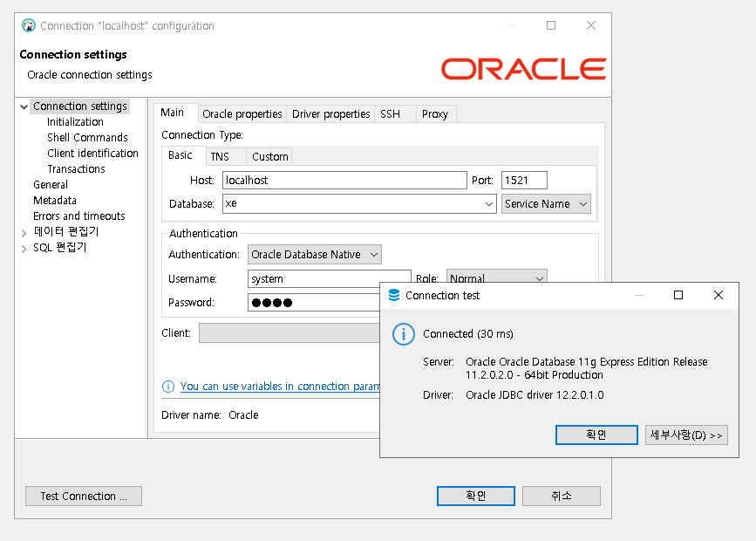Select the Custom connection type tab
Viewport: 756px width, 541px height.
click(x=270, y=157)
